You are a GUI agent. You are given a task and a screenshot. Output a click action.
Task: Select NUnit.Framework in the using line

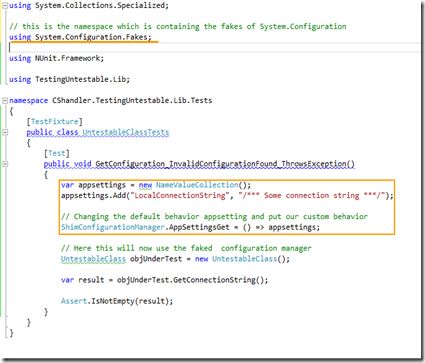coord(69,58)
